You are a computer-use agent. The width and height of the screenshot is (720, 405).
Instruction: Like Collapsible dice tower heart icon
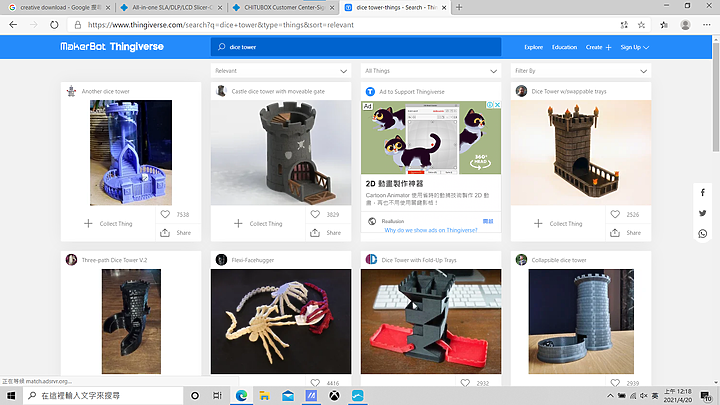615,382
